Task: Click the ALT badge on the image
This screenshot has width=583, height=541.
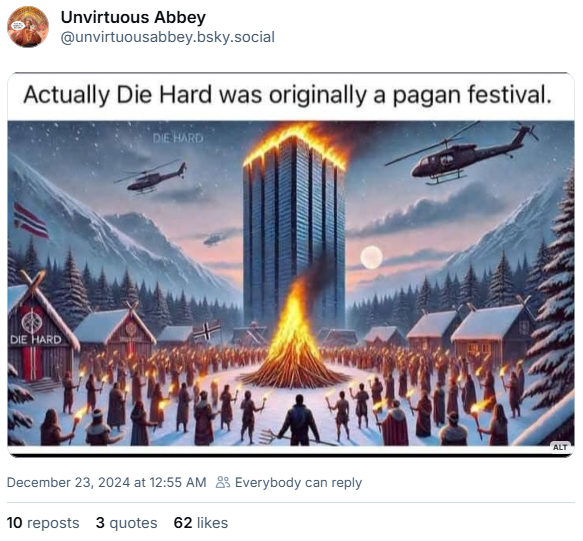Action: pos(560,447)
